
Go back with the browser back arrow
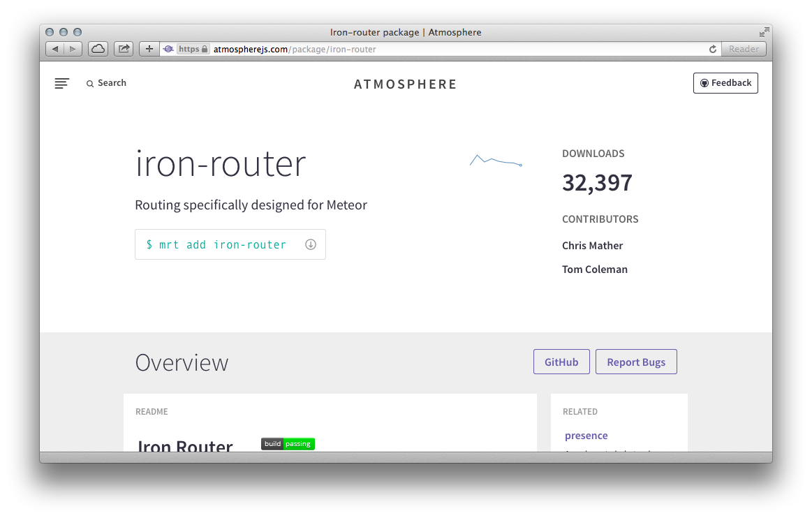tap(55, 49)
